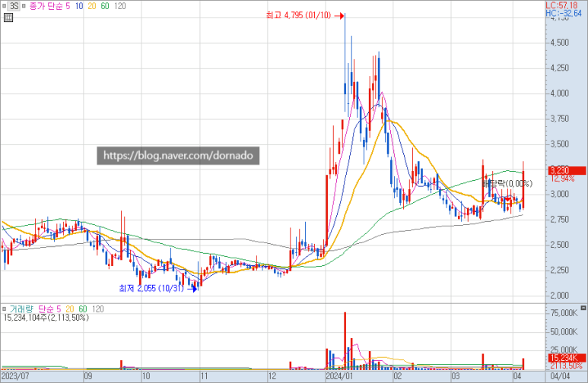
Task: Click the 거래량 volume indicator label
Action: point(20,309)
